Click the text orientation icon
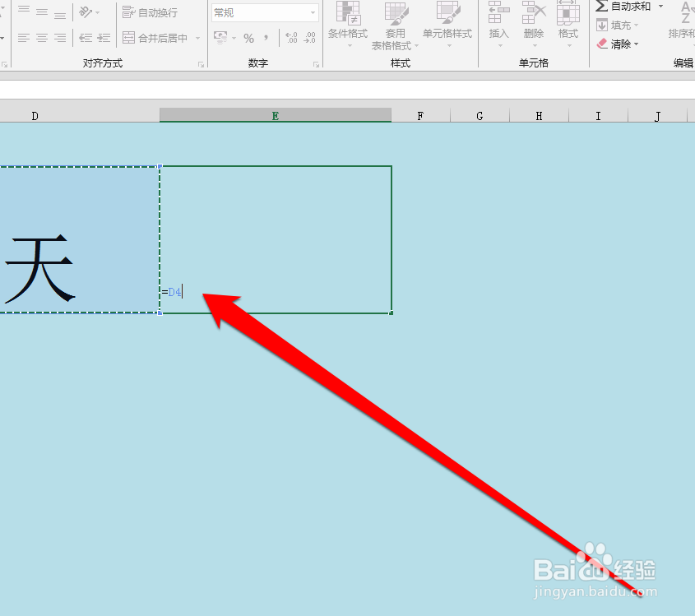The width and height of the screenshot is (695, 616). (85, 12)
